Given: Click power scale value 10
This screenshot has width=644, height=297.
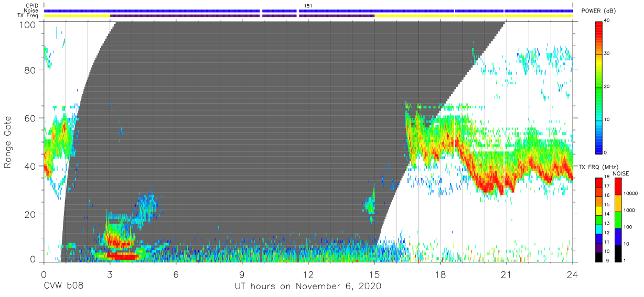Looking at the screenshot, I should 607,119.
